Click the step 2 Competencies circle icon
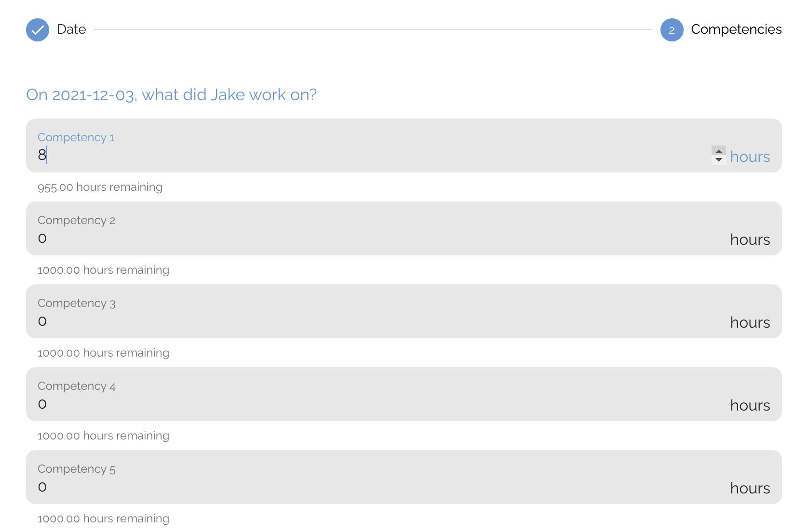 pyautogui.click(x=672, y=30)
